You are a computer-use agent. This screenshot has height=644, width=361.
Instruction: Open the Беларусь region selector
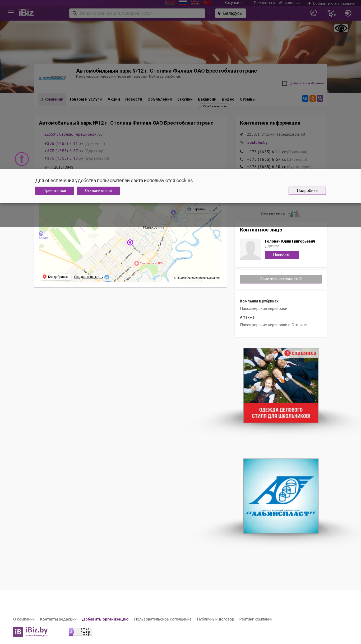(x=230, y=13)
